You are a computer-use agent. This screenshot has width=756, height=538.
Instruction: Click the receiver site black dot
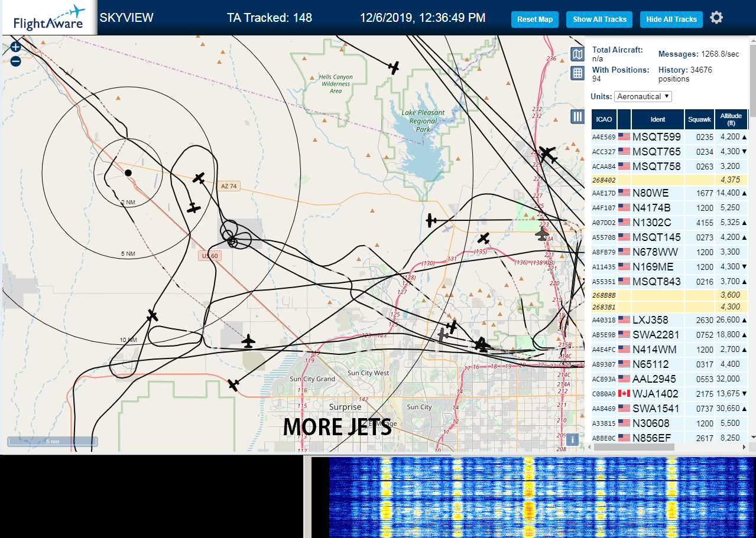click(128, 173)
